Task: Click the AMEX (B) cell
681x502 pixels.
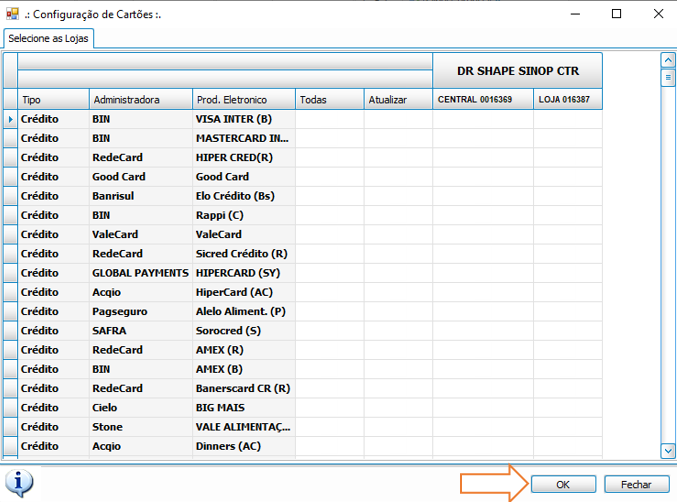Action: (244, 369)
